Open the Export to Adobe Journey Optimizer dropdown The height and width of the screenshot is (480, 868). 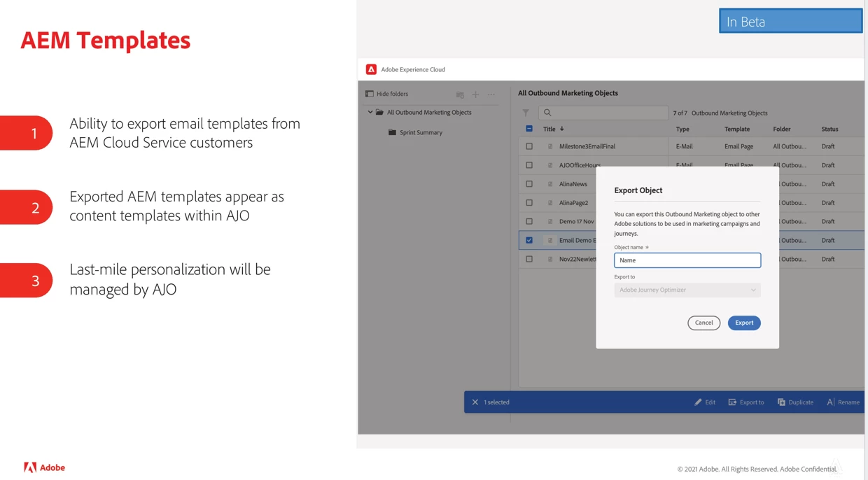(x=687, y=290)
